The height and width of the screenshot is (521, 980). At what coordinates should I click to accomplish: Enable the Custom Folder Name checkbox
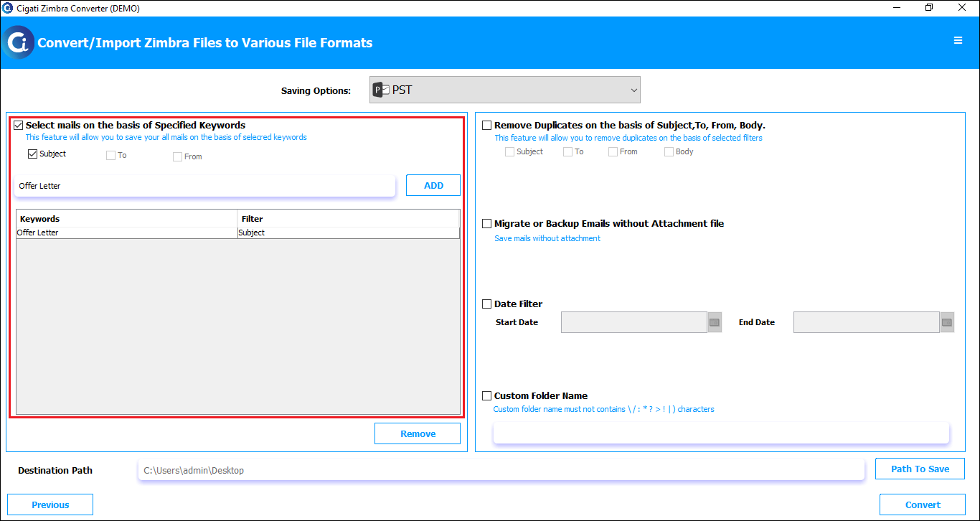487,396
